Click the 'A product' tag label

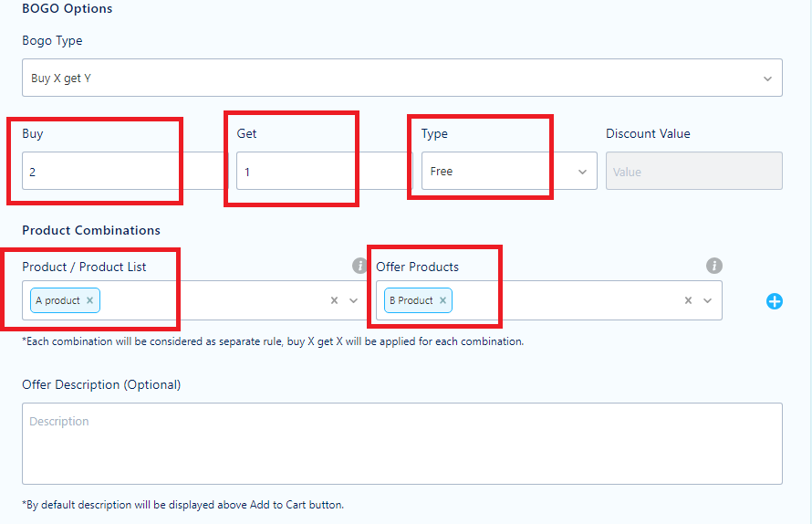coord(57,300)
